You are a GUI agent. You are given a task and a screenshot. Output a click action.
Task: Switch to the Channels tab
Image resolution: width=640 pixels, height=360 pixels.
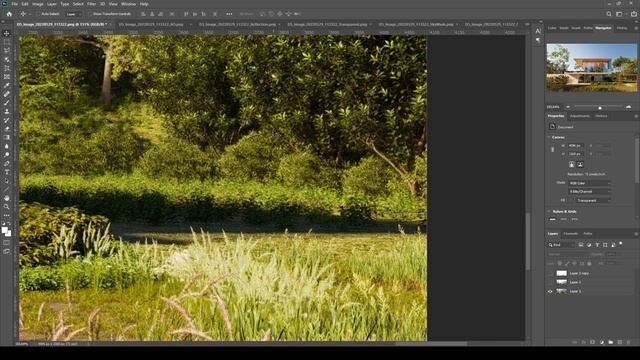click(571, 234)
